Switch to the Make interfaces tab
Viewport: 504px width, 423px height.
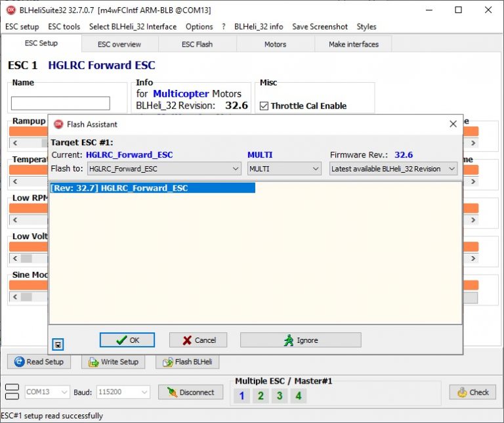pos(354,45)
